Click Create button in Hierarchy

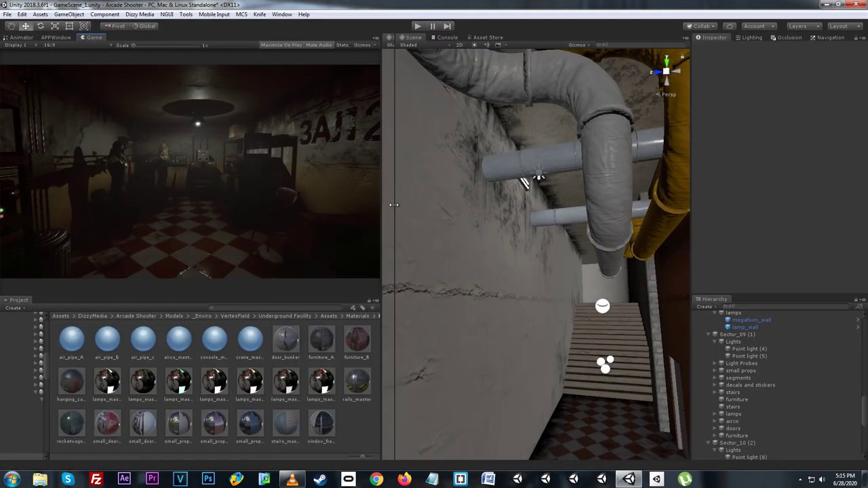(x=705, y=306)
